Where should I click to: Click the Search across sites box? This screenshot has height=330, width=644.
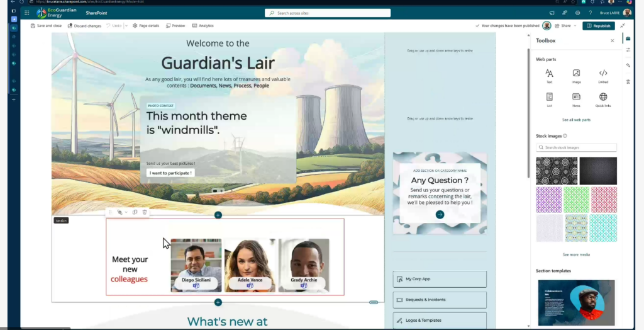pyautogui.click(x=327, y=13)
